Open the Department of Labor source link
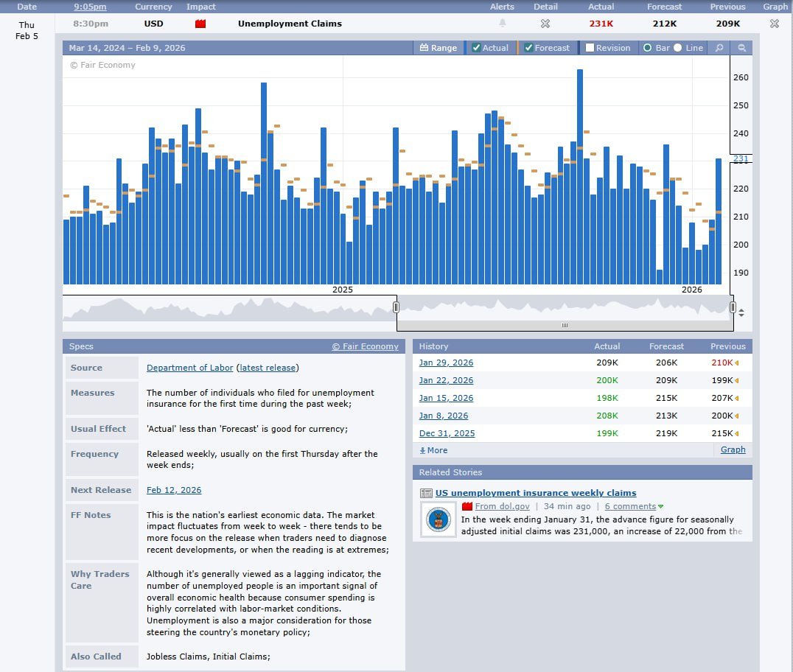The height and width of the screenshot is (672, 793). [189, 368]
